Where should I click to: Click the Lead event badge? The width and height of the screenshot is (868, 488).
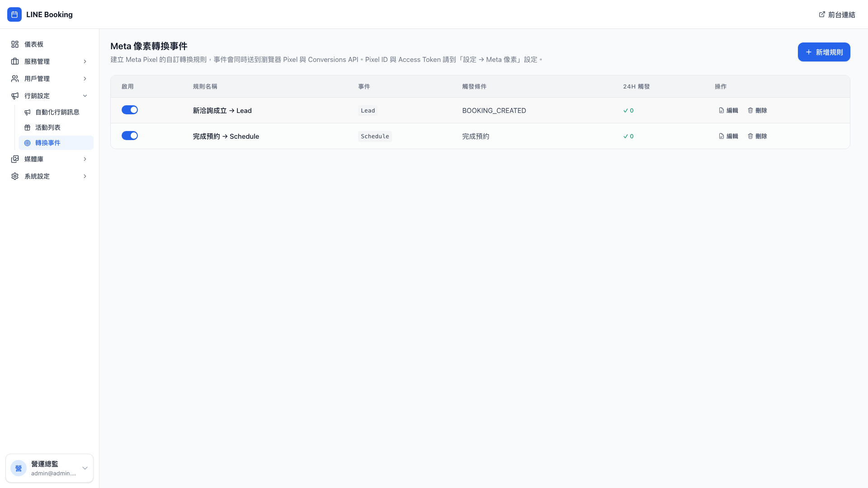click(368, 110)
